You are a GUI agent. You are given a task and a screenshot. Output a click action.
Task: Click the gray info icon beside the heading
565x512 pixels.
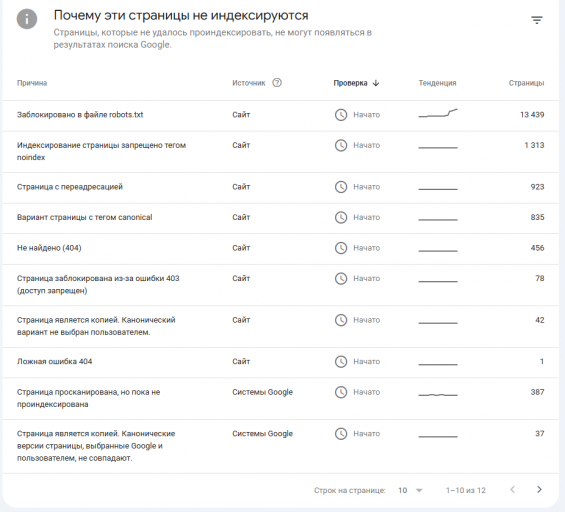point(27,19)
